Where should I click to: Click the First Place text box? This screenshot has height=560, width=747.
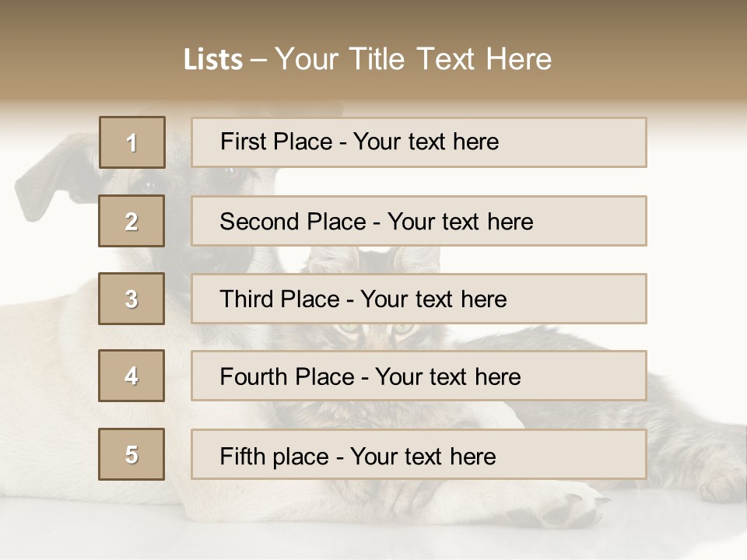tap(419, 142)
